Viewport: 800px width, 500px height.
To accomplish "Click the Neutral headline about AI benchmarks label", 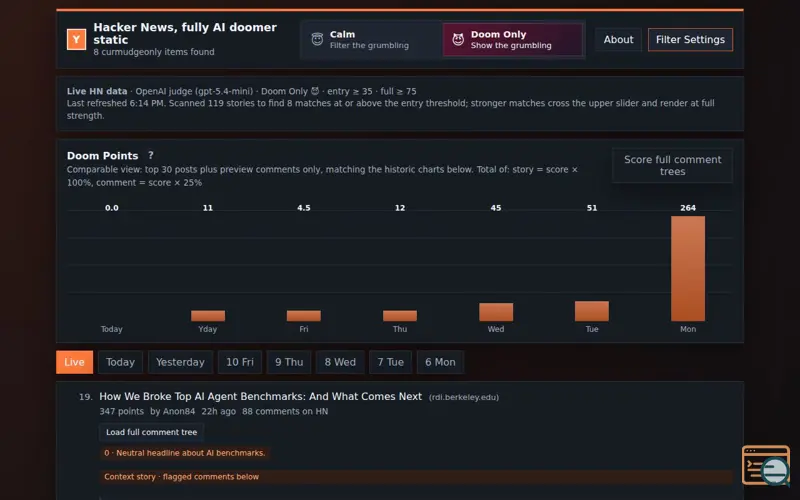I will (185, 453).
